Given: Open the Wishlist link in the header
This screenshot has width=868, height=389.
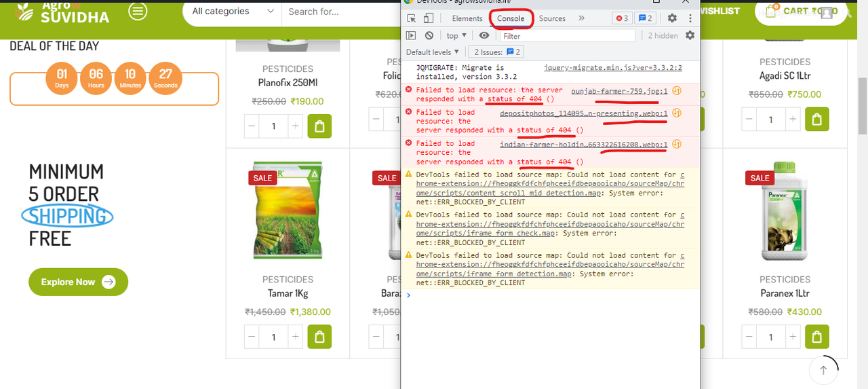Looking at the screenshot, I should [719, 12].
